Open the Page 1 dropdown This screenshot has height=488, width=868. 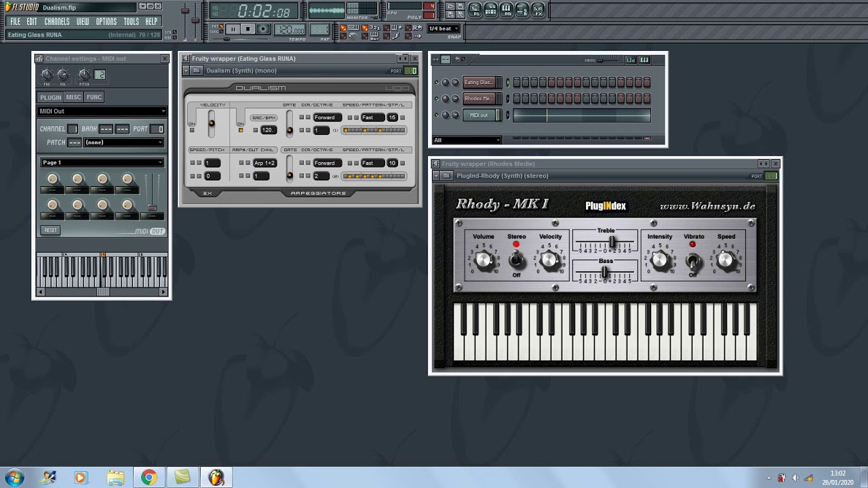point(102,163)
